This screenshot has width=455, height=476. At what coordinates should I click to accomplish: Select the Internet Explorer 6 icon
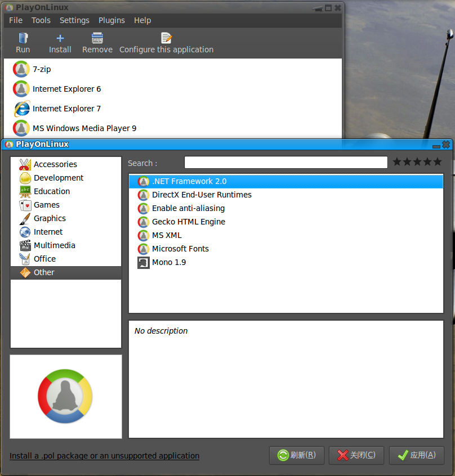[21, 89]
